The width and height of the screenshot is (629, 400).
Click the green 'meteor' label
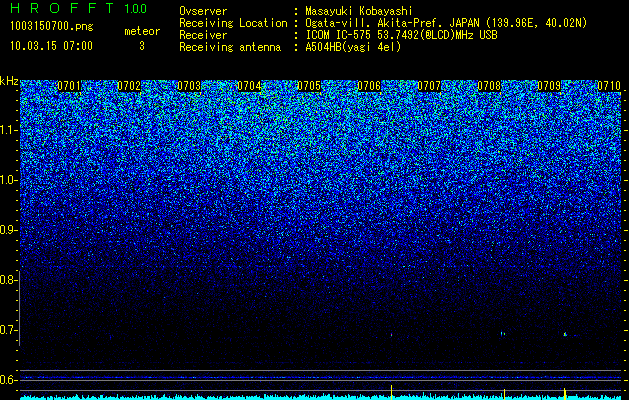tap(142, 31)
